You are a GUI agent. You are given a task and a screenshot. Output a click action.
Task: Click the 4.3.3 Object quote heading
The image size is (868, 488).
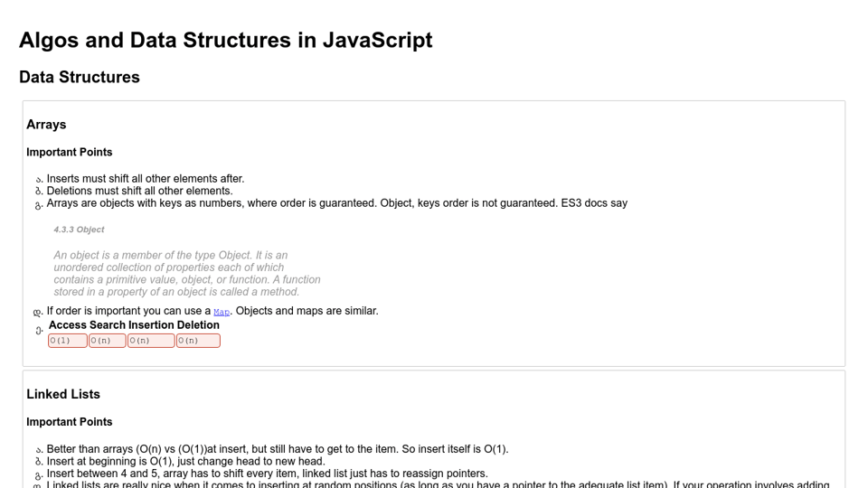[x=79, y=230]
